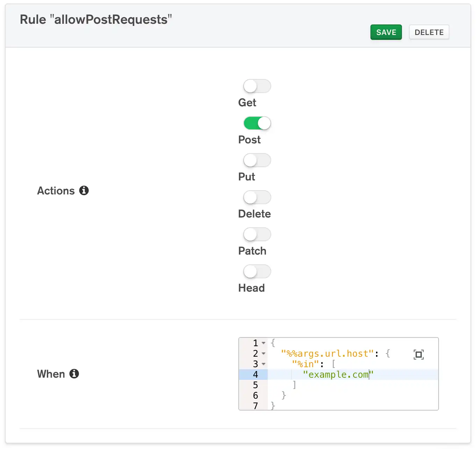Viewport: 476px width, 449px height.
Task: Click the info icon beside When
Action: (x=74, y=374)
